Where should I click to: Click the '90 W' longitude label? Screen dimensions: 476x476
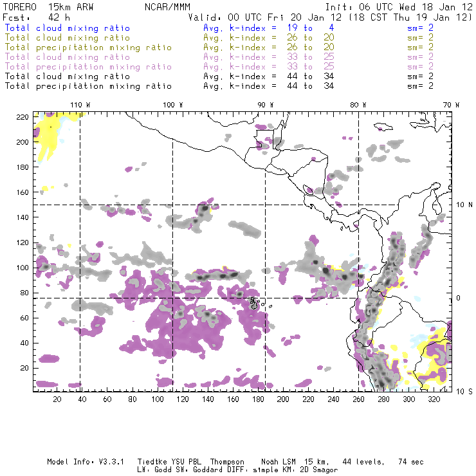point(265,105)
